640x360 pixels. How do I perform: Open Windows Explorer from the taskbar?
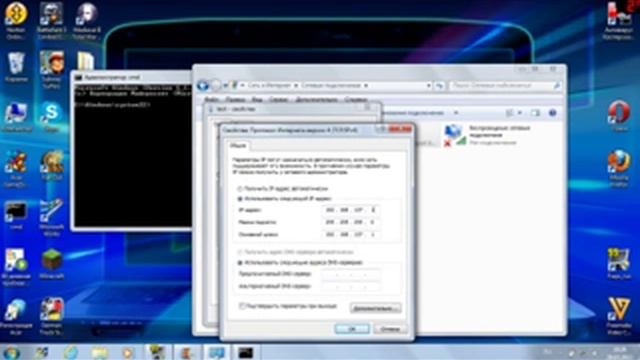(99, 352)
